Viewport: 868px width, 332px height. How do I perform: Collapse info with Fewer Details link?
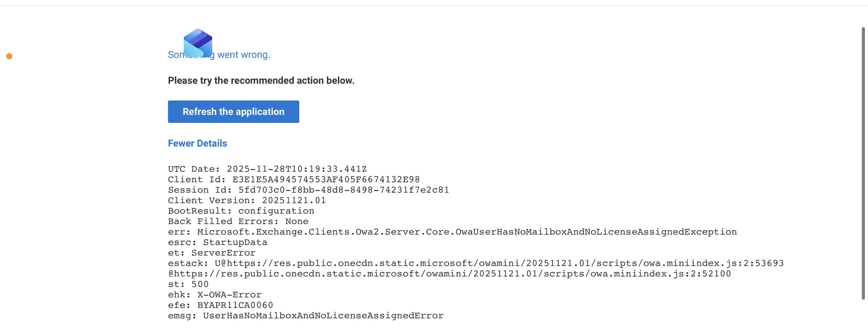tap(197, 143)
